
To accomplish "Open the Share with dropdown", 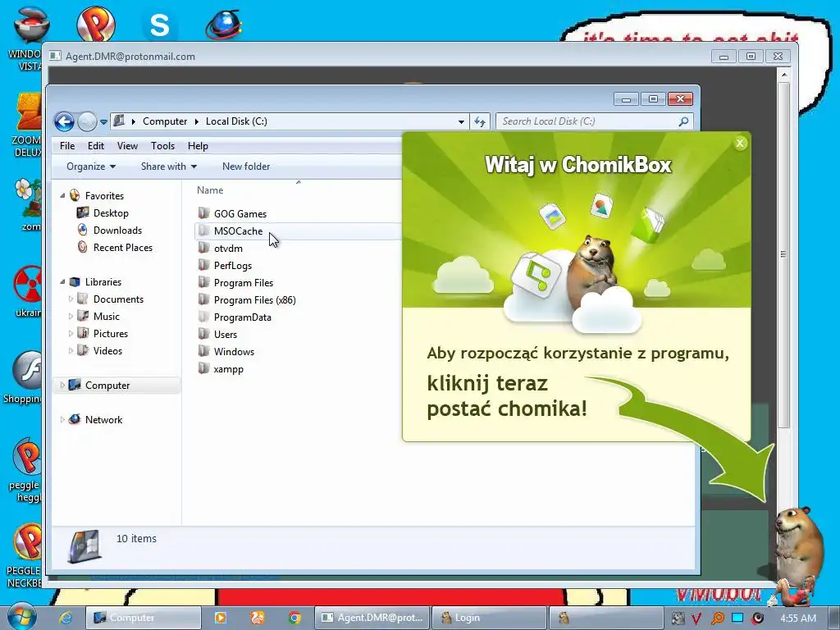I will 169,167.
